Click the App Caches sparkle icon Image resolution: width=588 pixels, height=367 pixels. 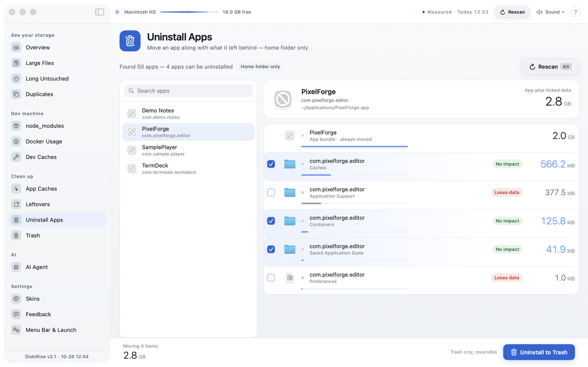[16, 189]
